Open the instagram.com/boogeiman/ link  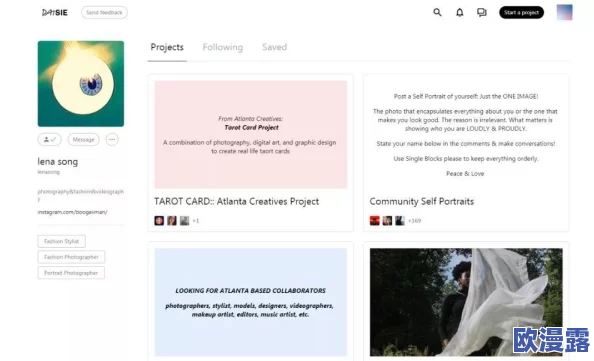click(72, 212)
